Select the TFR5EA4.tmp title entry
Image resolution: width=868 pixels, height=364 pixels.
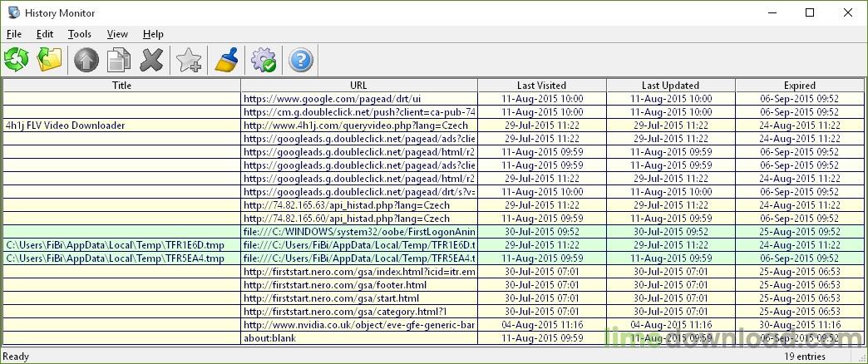click(x=115, y=258)
